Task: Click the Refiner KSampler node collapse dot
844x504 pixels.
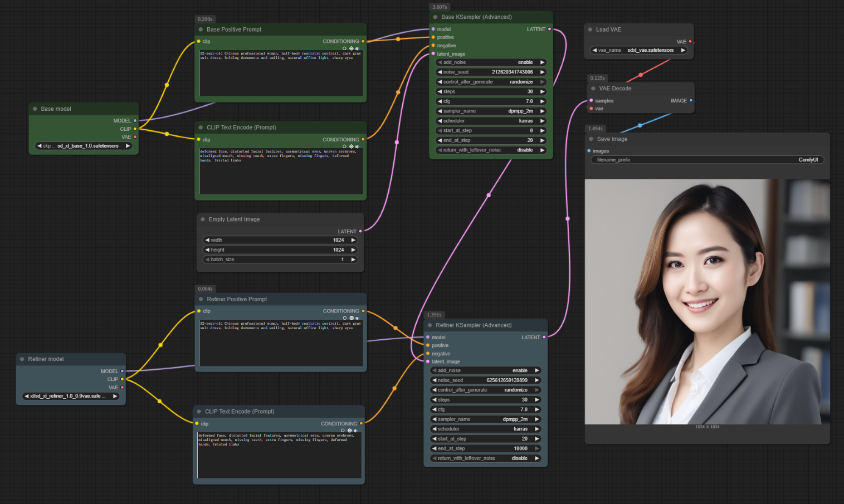Action: [430, 325]
